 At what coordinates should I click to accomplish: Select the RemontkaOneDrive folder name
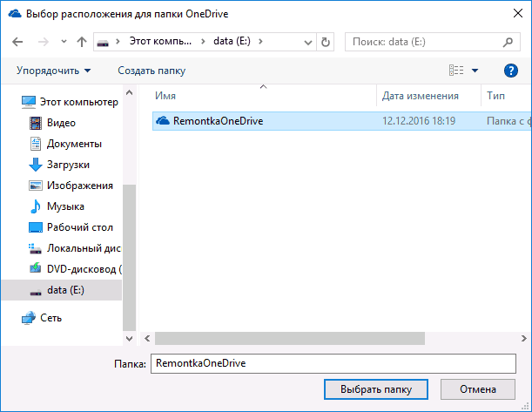coord(219,121)
